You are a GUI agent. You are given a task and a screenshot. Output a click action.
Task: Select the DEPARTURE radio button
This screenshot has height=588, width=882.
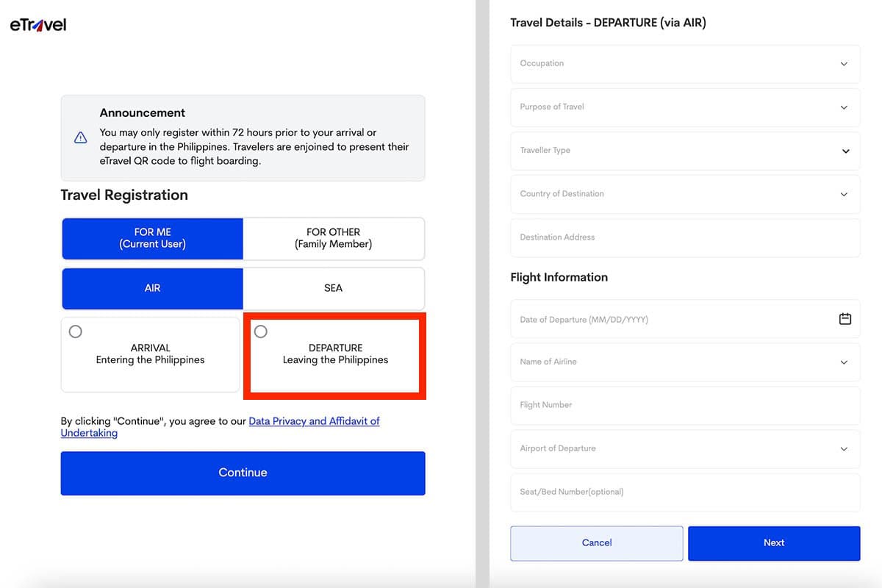[261, 332]
